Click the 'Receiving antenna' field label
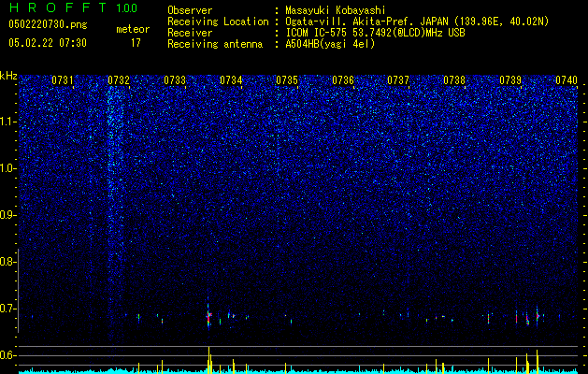This screenshot has width=588, height=374. pos(215,44)
